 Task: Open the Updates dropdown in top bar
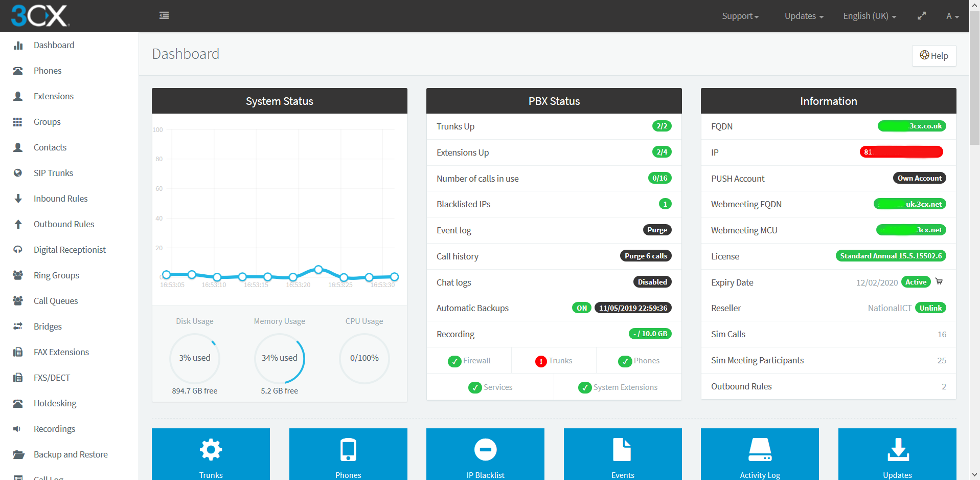pos(804,16)
